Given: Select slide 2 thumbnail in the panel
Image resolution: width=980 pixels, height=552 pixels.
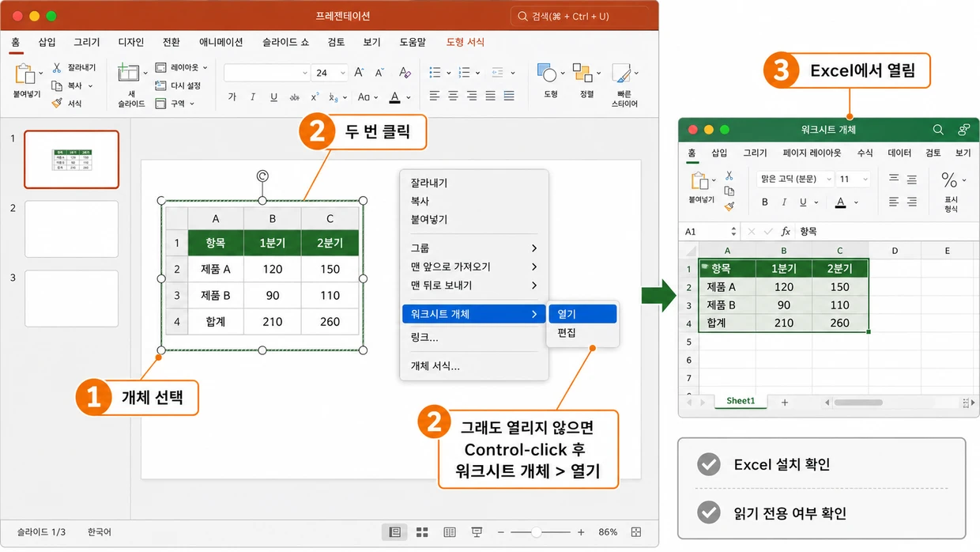Looking at the screenshot, I should [x=71, y=229].
